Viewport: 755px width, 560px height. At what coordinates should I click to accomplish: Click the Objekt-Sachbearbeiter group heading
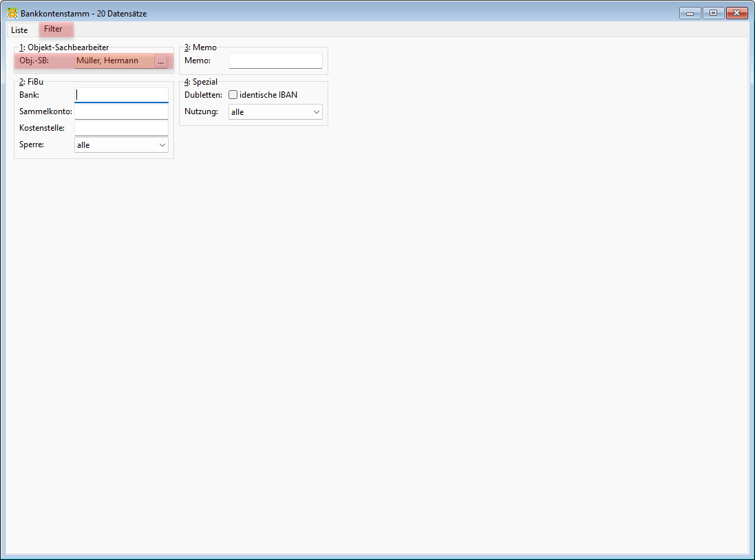tap(64, 47)
